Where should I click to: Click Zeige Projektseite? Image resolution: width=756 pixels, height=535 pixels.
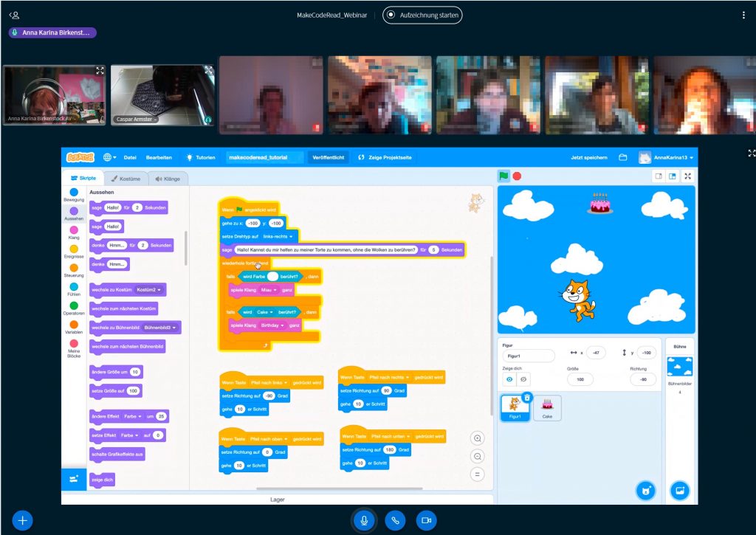click(385, 157)
